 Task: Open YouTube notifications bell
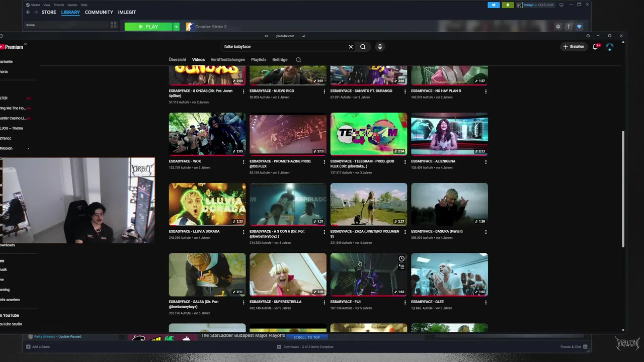pyautogui.click(x=596, y=47)
